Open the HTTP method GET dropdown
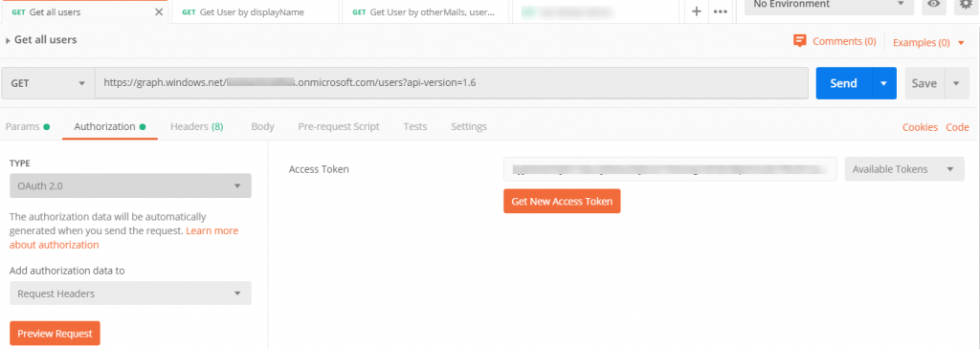 (48, 83)
